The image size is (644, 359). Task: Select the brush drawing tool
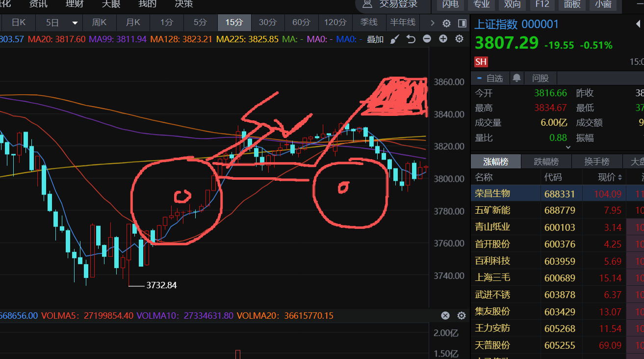395,39
